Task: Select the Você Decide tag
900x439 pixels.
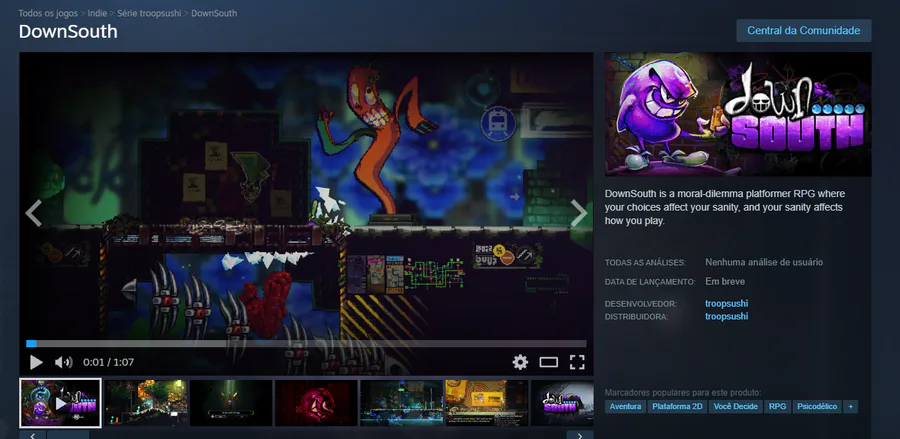Action: click(736, 406)
